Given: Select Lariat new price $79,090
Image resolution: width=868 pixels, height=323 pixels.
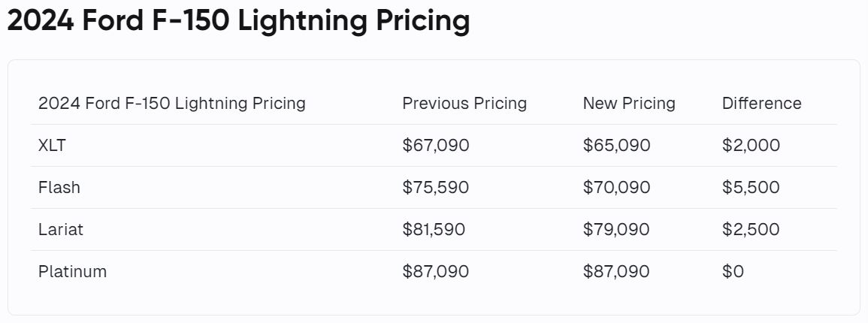Looking at the screenshot, I should pyautogui.click(x=616, y=229).
